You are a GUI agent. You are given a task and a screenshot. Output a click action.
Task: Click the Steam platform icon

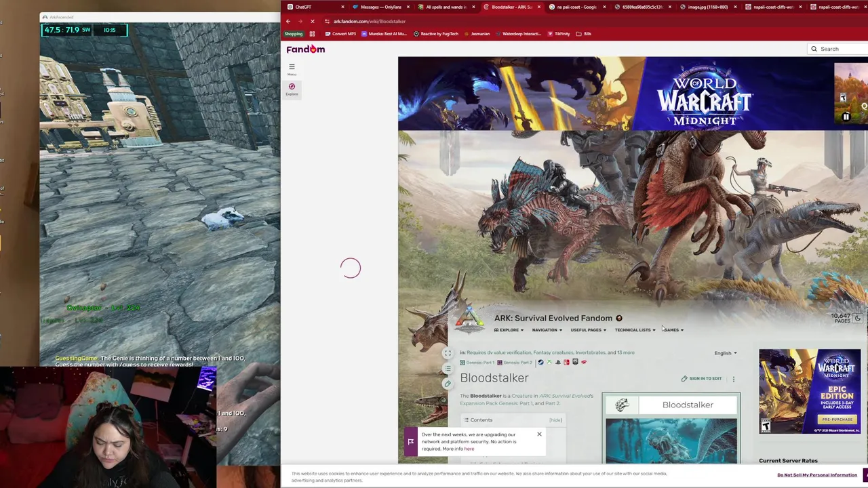540,362
